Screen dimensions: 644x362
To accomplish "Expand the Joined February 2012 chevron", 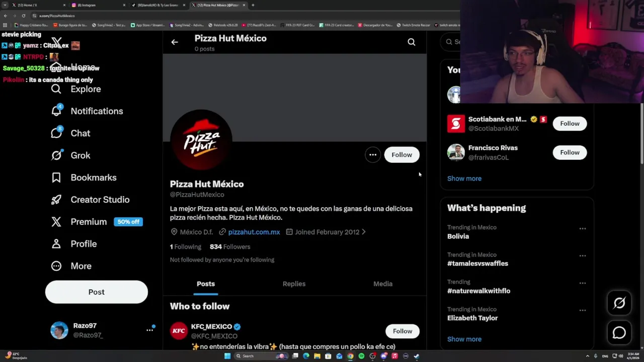I will (364, 232).
